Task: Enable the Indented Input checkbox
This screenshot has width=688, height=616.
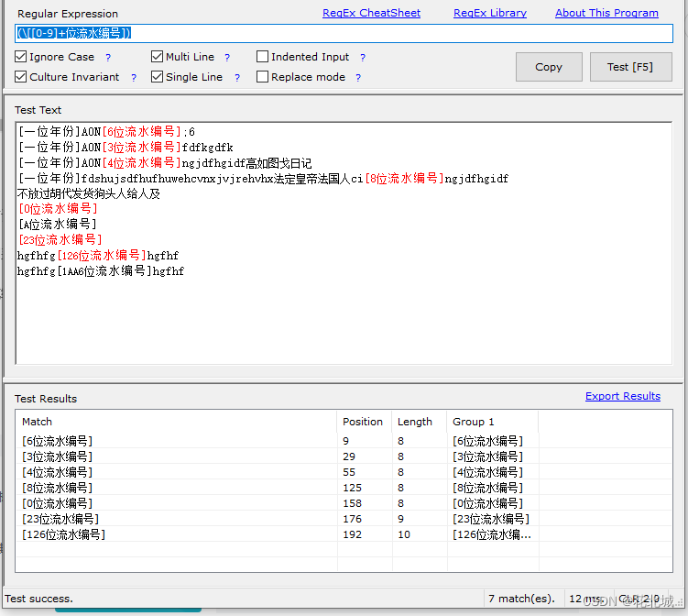Action: point(262,57)
